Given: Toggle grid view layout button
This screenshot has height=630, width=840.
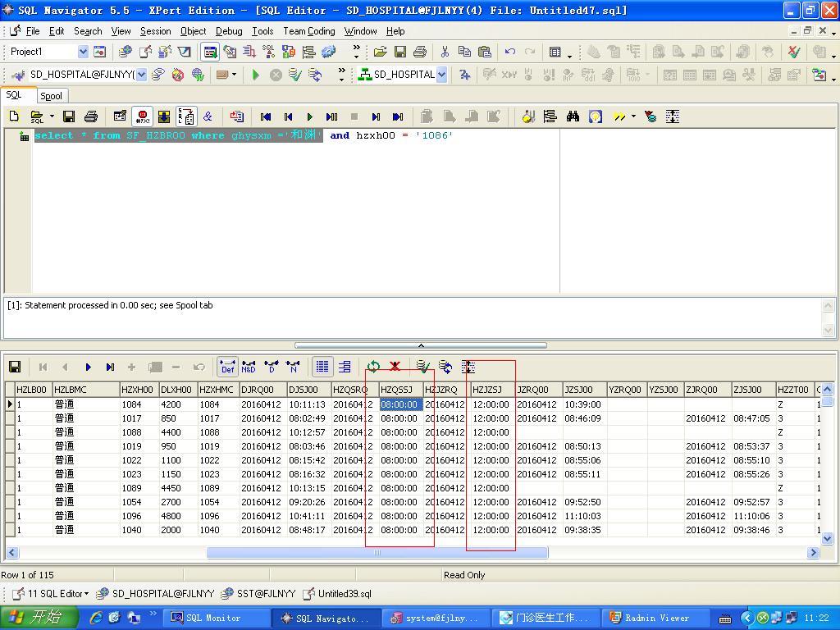Looking at the screenshot, I should tap(322, 367).
